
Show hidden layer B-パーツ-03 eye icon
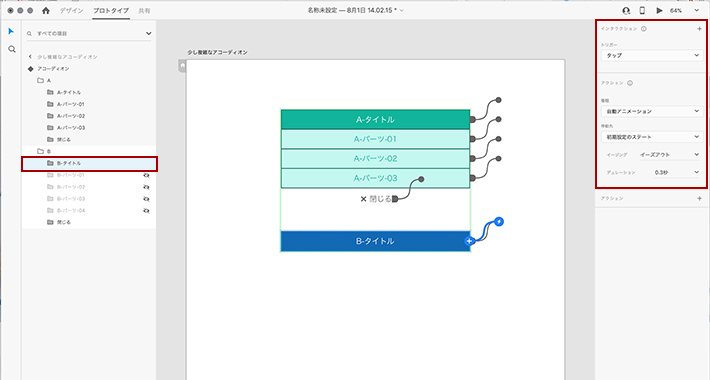click(146, 199)
